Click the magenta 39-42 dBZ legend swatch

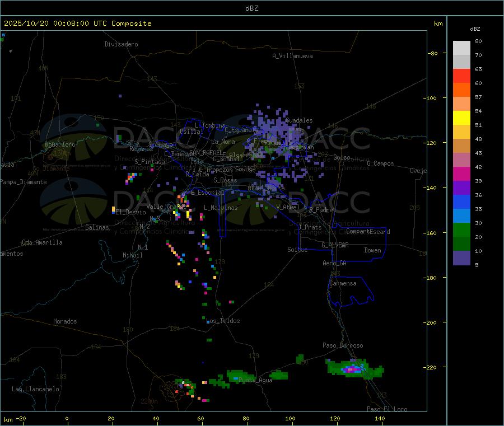coord(461,174)
